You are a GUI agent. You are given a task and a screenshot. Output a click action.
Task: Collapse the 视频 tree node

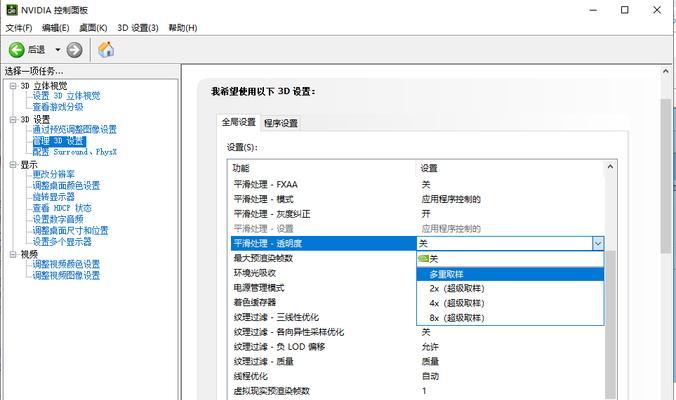[13, 254]
